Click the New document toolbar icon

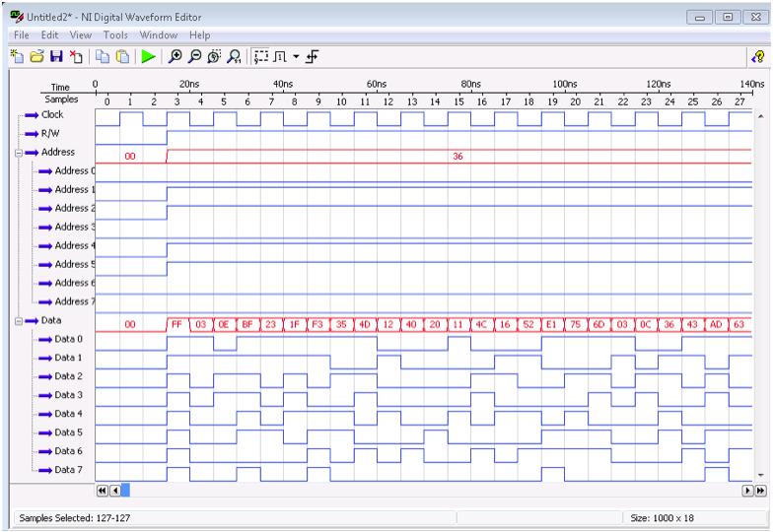pyautogui.click(x=19, y=58)
